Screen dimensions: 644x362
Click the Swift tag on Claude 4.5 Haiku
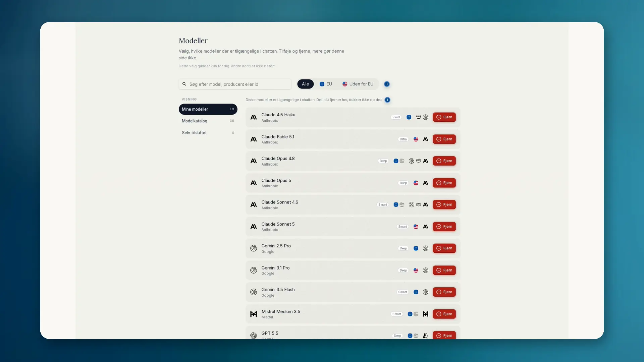pyautogui.click(x=396, y=117)
